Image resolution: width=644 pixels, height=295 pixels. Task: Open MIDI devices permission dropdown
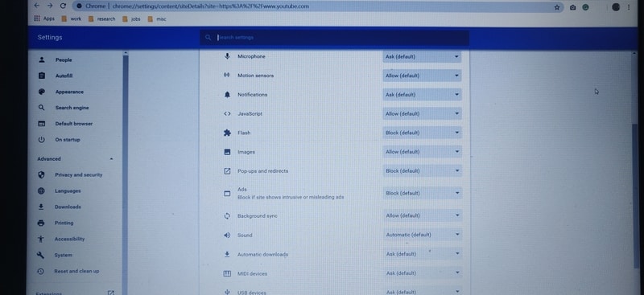[x=422, y=272]
